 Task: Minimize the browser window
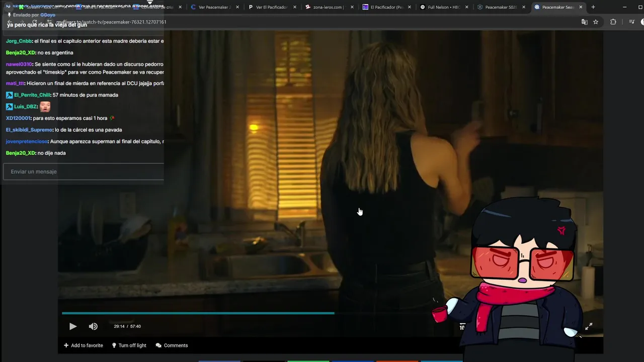click(x=625, y=7)
